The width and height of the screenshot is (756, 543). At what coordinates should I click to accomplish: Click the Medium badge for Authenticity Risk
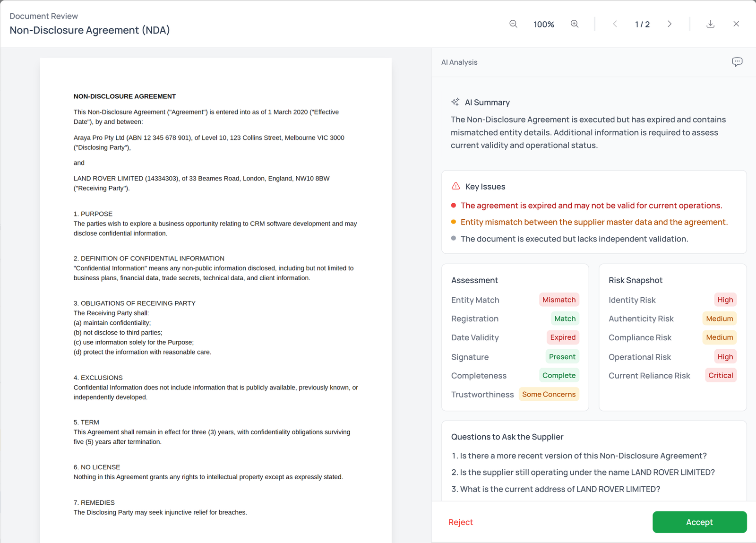click(x=719, y=319)
